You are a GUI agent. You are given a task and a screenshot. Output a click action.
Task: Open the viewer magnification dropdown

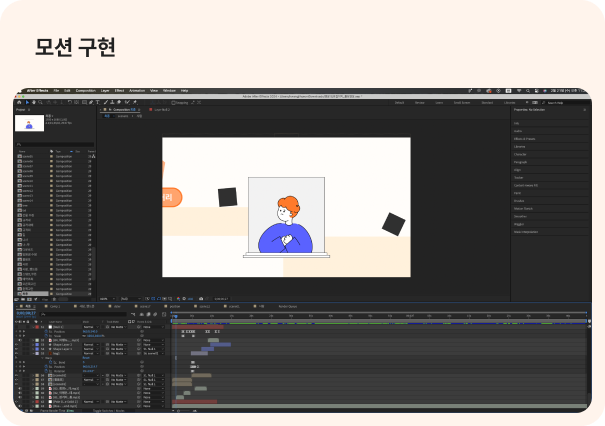click(x=105, y=298)
